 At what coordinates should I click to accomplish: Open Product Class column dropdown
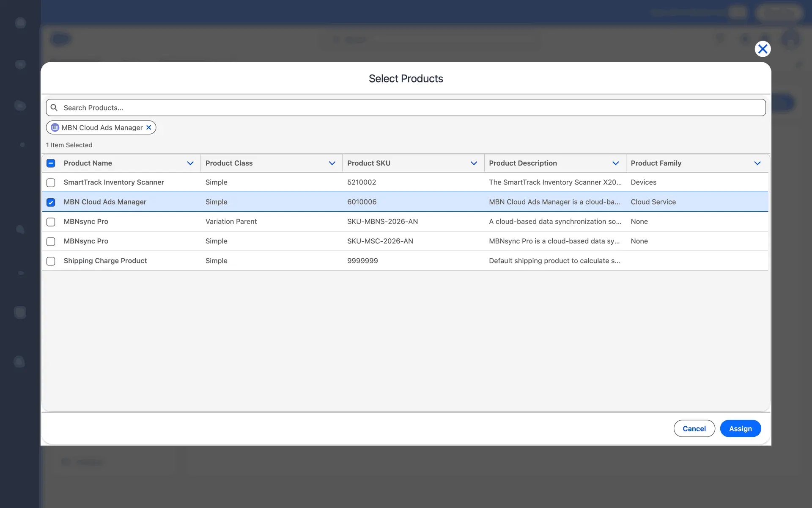332,163
